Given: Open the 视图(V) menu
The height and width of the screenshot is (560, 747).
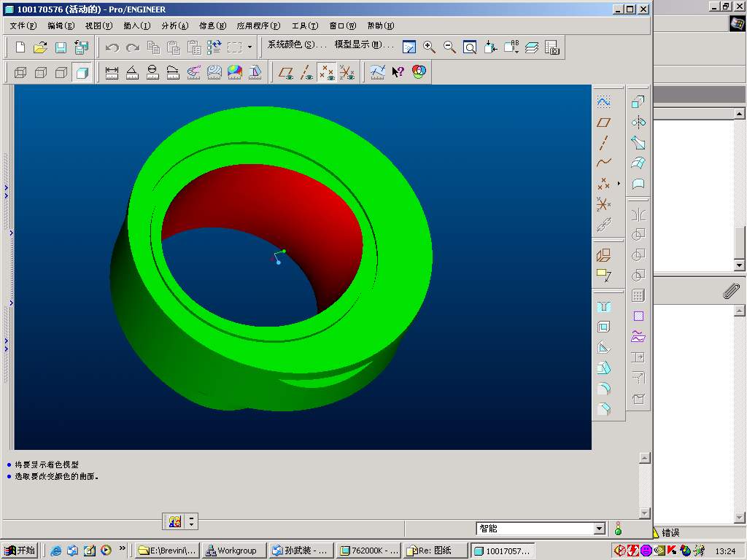Looking at the screenshot, I should click(x=99, y=26).
